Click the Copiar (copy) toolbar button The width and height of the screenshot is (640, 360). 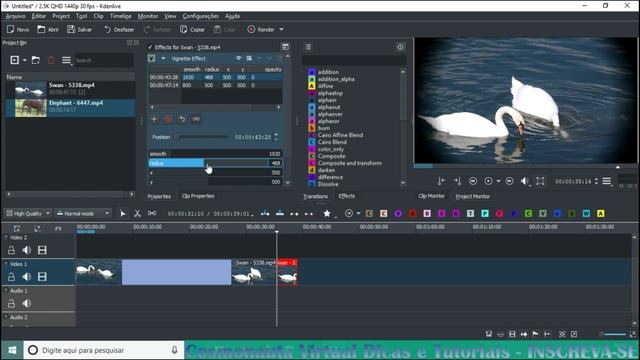(x=193, y=29)
